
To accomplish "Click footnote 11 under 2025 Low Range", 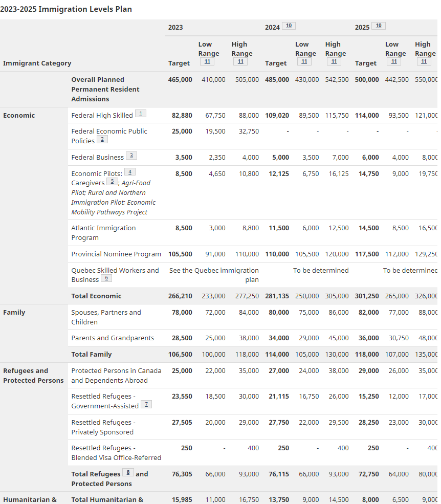I will click(393, 62).
